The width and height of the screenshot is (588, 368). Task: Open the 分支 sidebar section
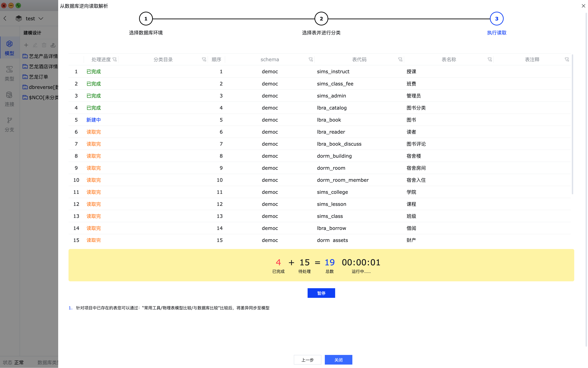[9, 124]
